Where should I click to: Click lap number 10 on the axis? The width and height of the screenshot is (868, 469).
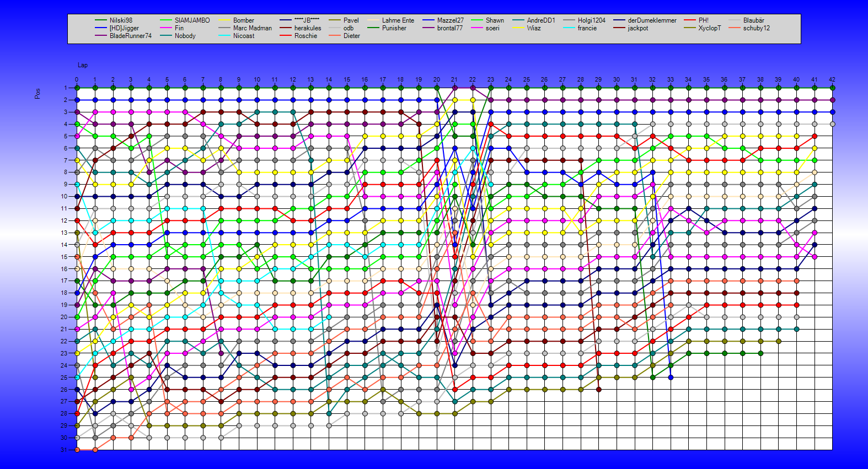coord(257,79)
